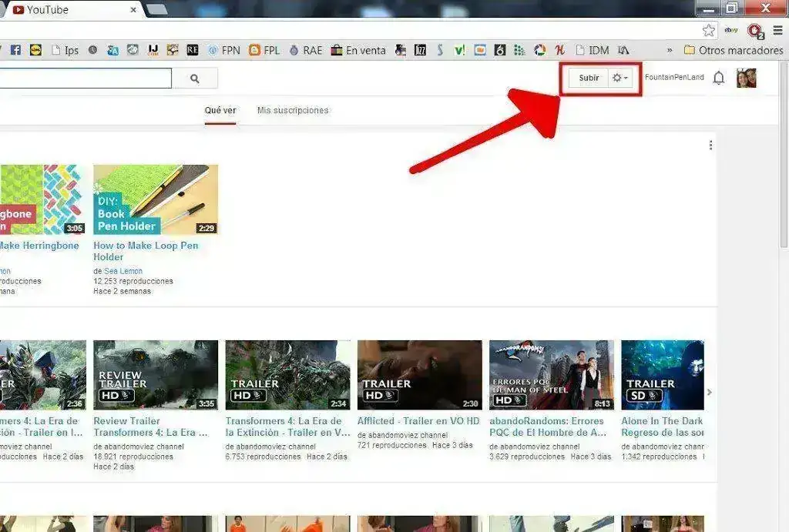Click the Subir upload button

coord(589,78)
